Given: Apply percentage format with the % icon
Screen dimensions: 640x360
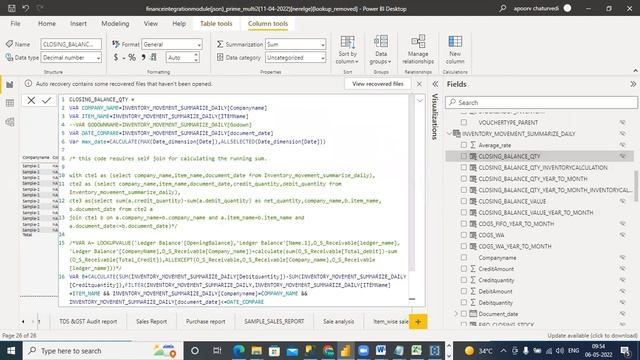Looking at the screenshot, I should [132, 58].
